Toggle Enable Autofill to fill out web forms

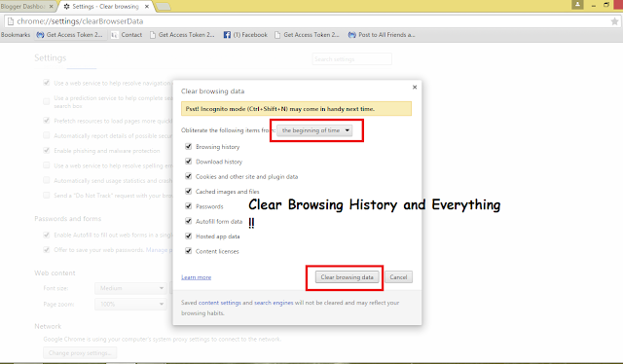coord(47,235)
